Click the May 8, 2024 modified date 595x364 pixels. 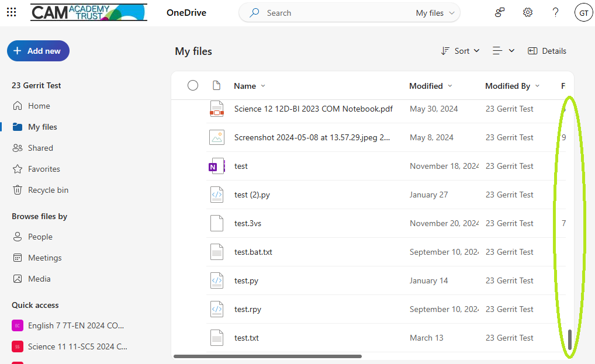(x=431, y=137)
